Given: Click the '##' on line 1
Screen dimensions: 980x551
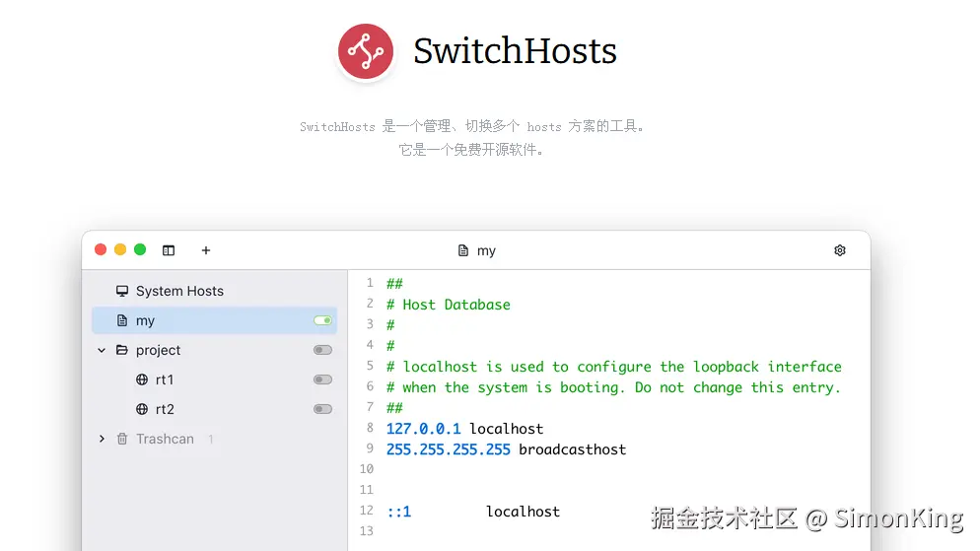Looking at the screenshot, I should 394,284.
